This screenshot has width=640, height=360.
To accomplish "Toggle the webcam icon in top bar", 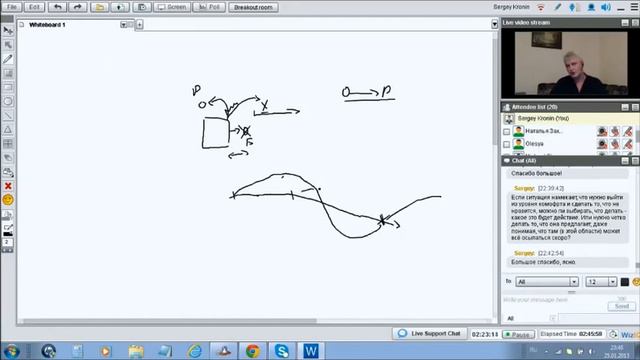I will [x=591, y=7].
